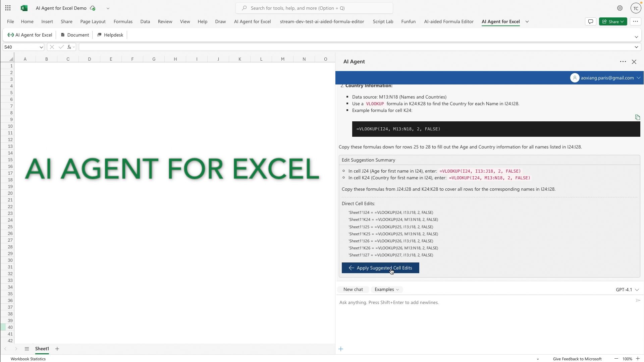The width and height of the screenshot is (644, 362).
Task: Click the Name Box showing S40
Action: (x=21, y=47)
